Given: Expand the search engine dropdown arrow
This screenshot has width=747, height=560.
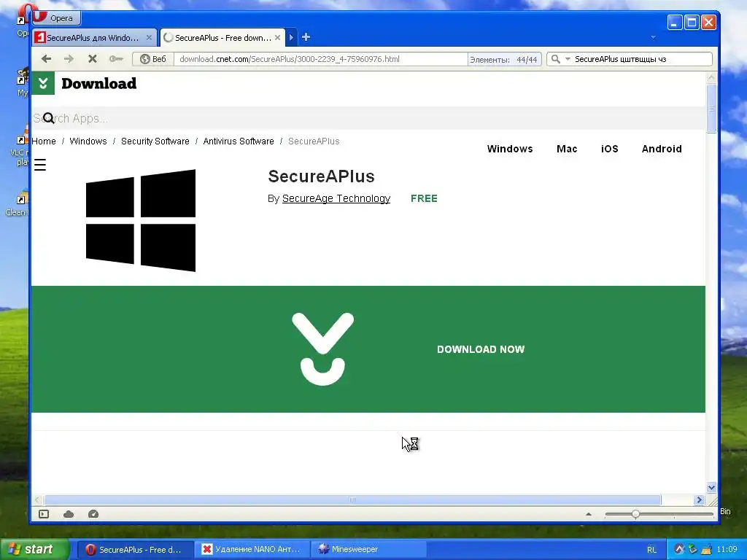Looking at the screenshot, I should pos(568,59).
